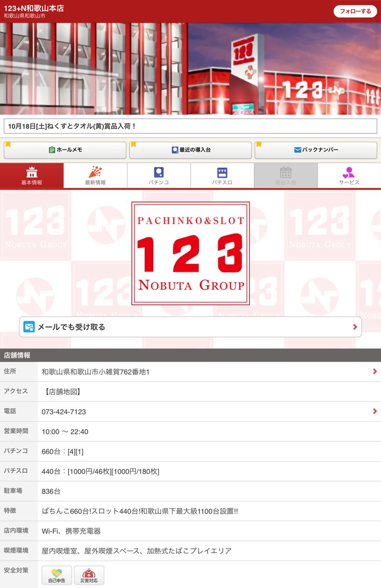381x588 pixels.
Task: Open the バックナンバー back number button
Action: click(x=316, y=150)
